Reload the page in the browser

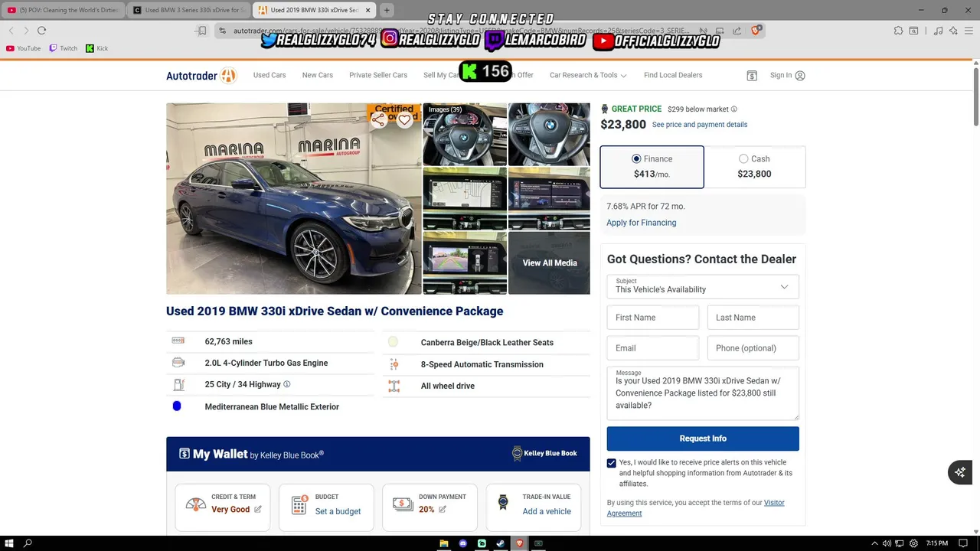(x=41, y=31)
